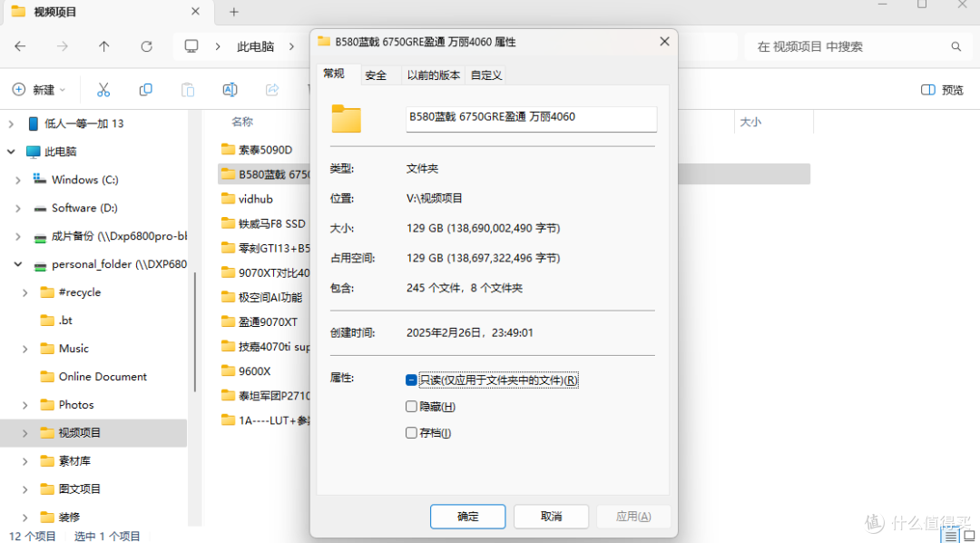Click the 取消 button
The image size is (980, 543).
[552, 517]
